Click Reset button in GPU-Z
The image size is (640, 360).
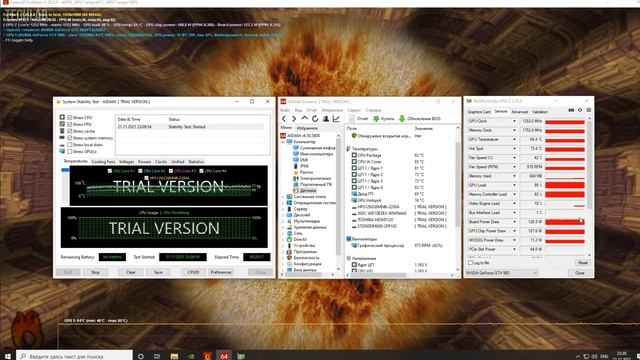[x=582, y=263]
